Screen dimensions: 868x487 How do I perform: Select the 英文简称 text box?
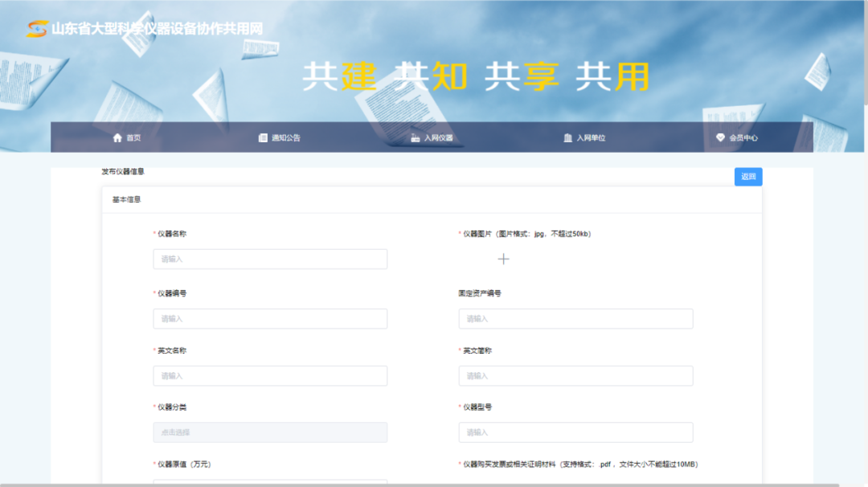coord(575,375)
